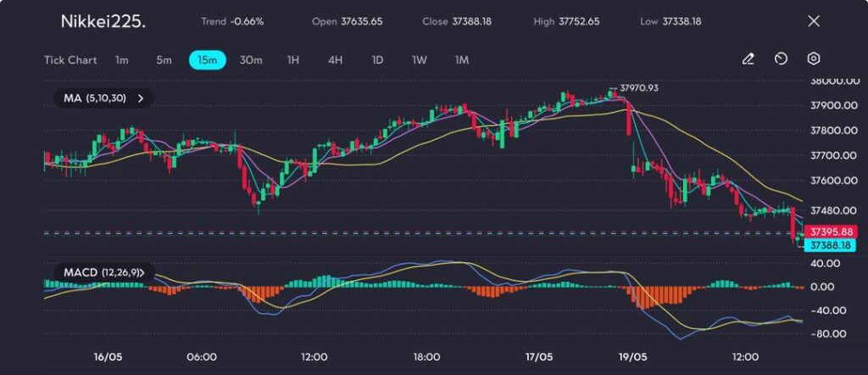Choose the 4H timeframe
The height and width of the screenshot is (375, 868).
[335, 60]
